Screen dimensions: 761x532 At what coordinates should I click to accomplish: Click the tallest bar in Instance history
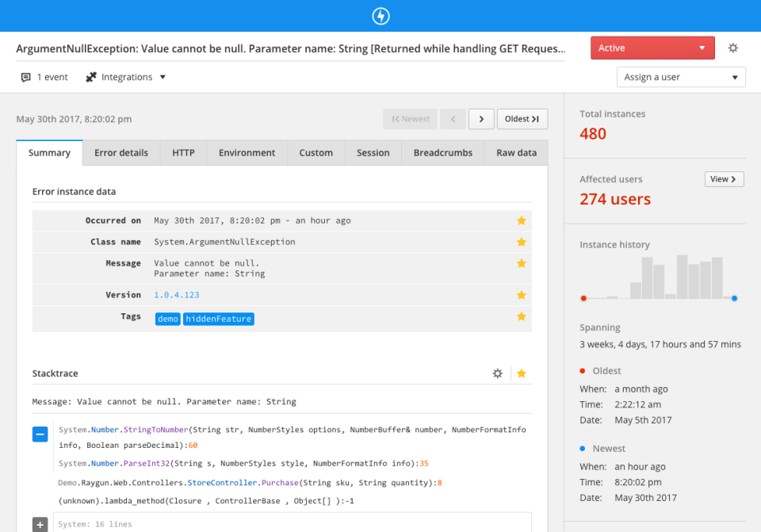(x=683, y=277)
